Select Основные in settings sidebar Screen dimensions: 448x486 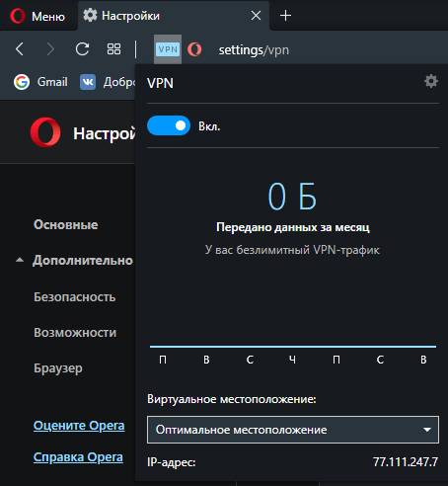[x=66, y=224]
